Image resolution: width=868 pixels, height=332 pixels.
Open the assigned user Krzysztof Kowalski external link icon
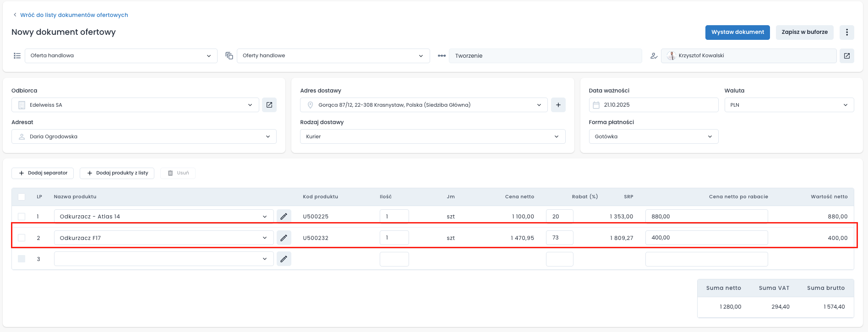tap(846, 56)
